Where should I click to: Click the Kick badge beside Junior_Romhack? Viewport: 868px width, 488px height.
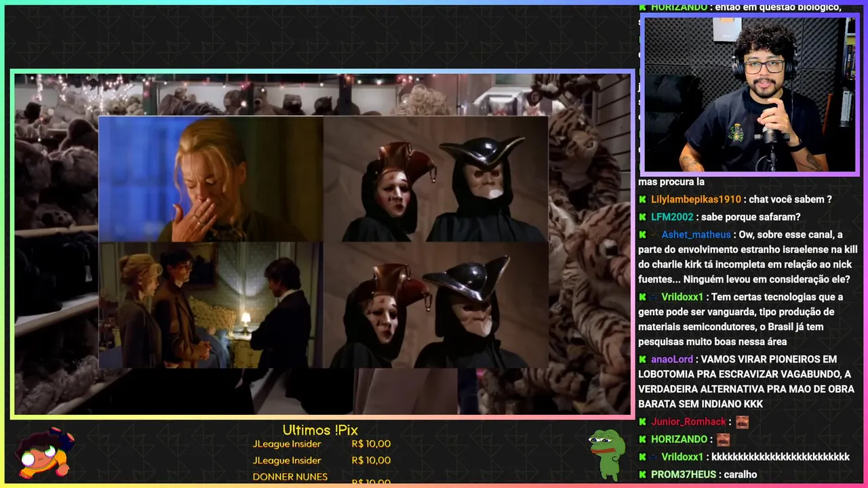(x=642, y=422)
